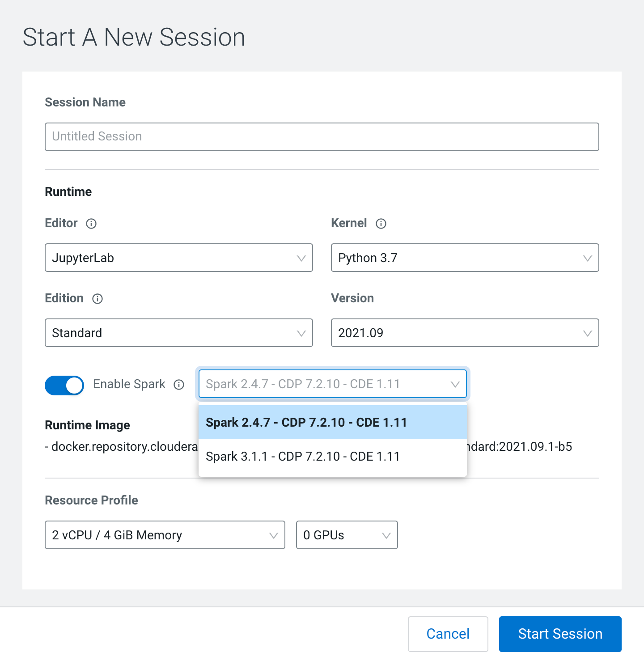Click the chevron on the Kernel dropdown
The image size is (644, 661).
(x=588, y=258)
